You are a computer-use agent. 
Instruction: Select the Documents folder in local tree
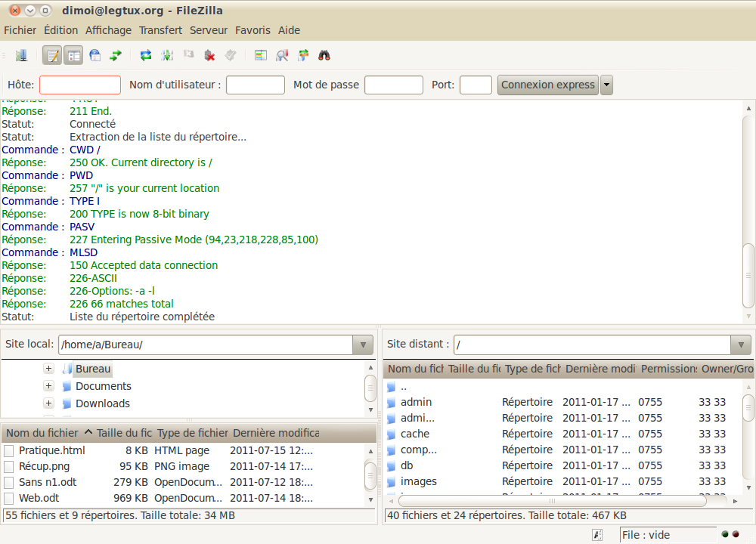(x=103, y=386)
